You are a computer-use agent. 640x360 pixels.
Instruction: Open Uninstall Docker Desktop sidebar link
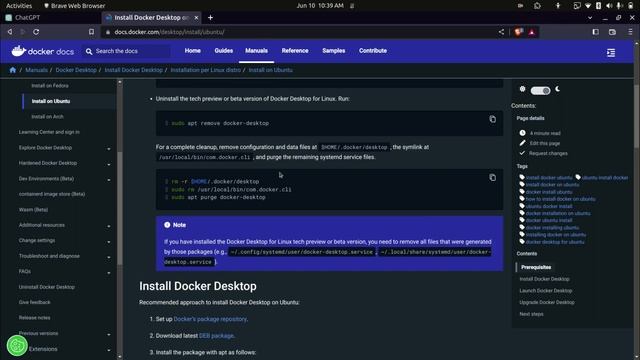click(x=47, y=287)
